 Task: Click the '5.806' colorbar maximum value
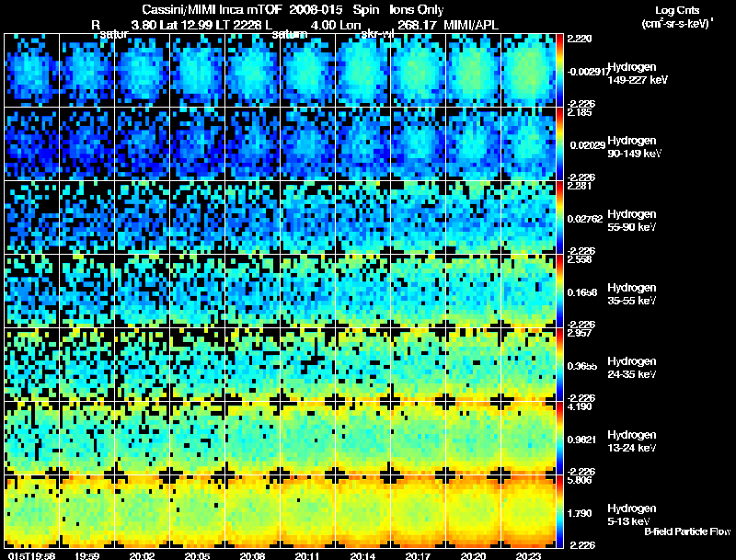580,480
